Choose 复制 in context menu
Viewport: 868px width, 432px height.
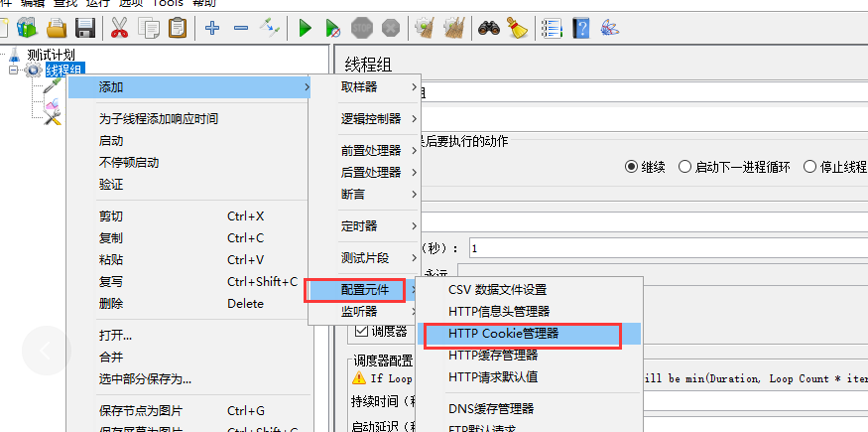[189, 238]
